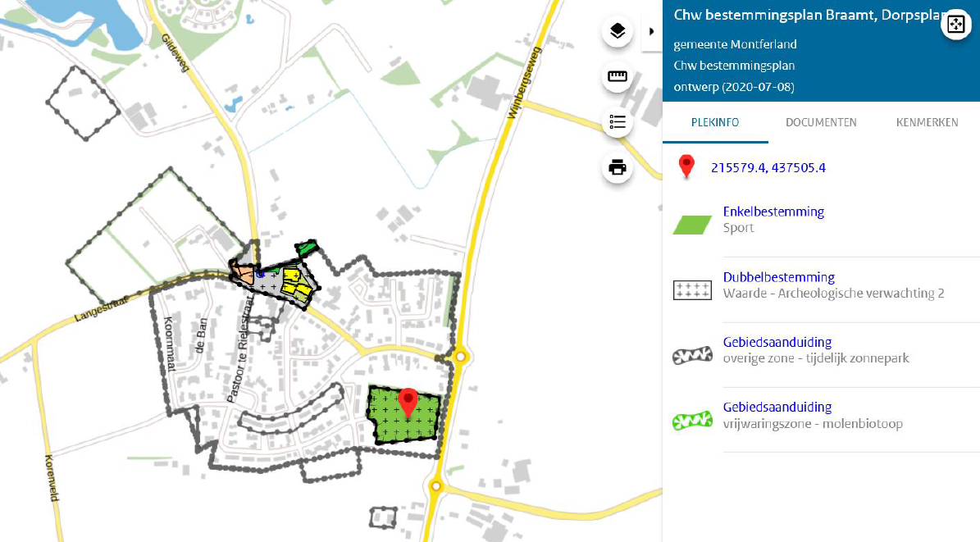Open the Dubbelbestemming link
The image size is (980, 542).
(779, 277)
